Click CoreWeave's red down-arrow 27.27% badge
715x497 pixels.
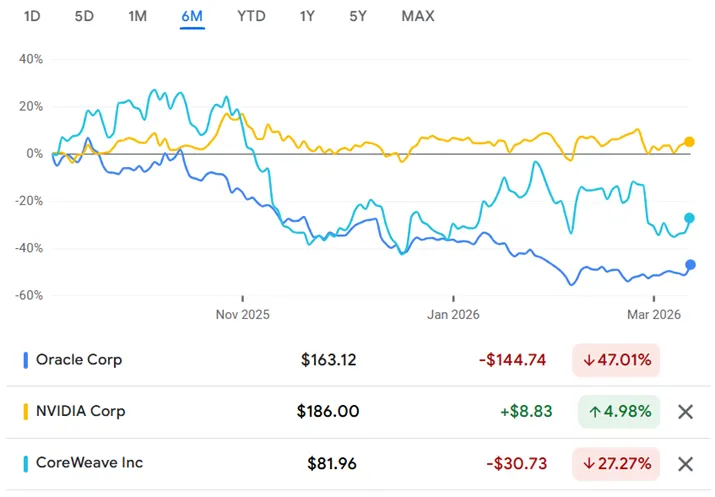pyautogui.click(x=616, y=463)
